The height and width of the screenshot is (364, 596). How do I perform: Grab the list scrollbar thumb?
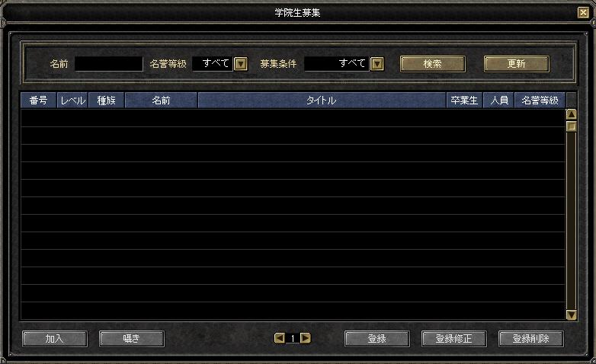click(572, 126)
